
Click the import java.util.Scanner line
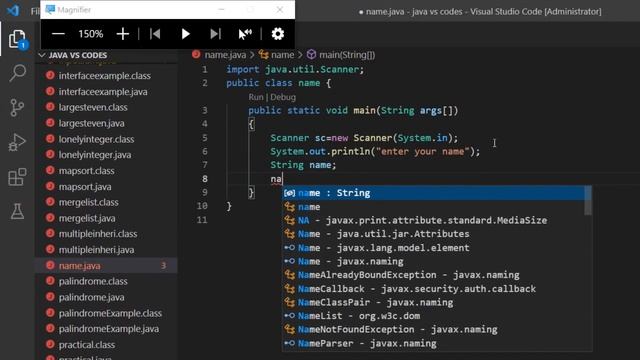[x=295, y=69]
